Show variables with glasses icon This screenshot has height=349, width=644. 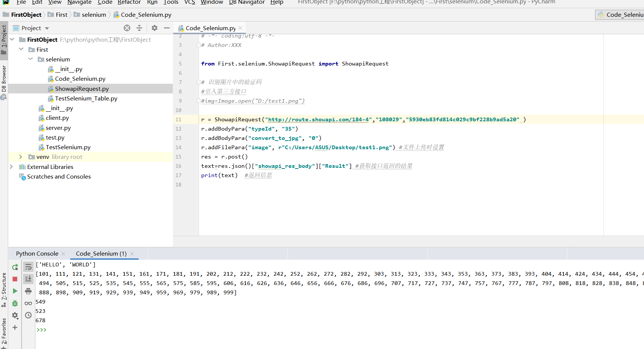point(28,303)
